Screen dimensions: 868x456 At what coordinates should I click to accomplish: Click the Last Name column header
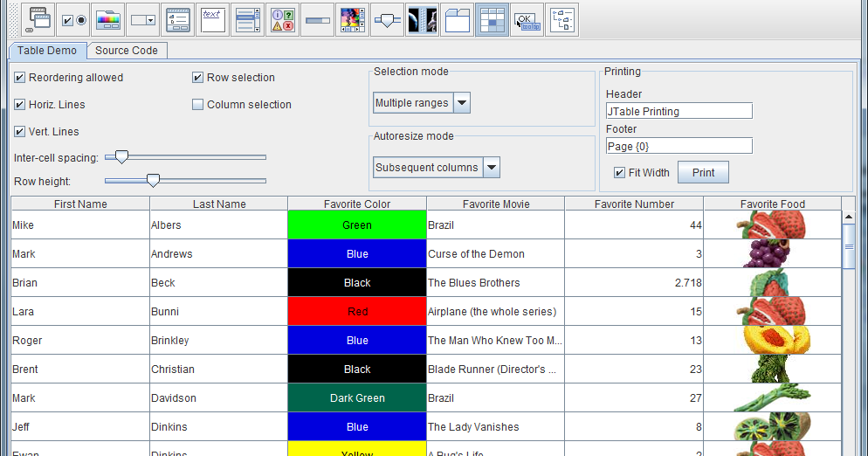point(219,204)
